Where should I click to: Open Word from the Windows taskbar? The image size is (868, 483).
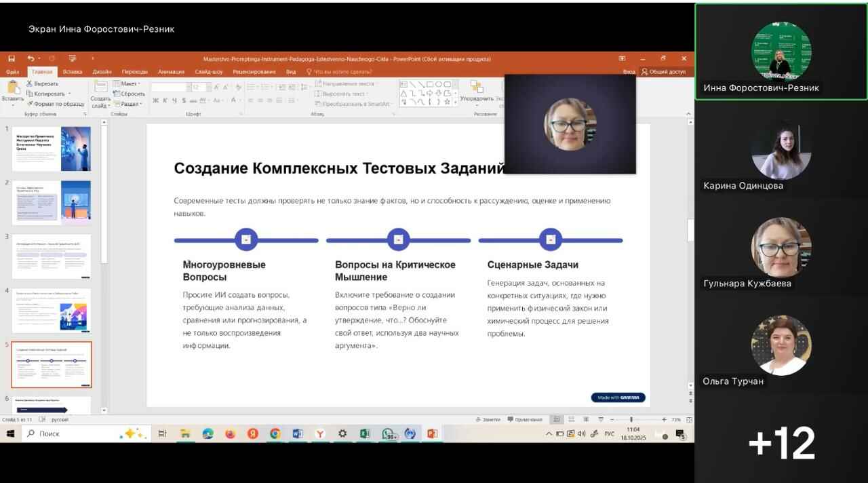pyautogui.click(x=297, y=433)
